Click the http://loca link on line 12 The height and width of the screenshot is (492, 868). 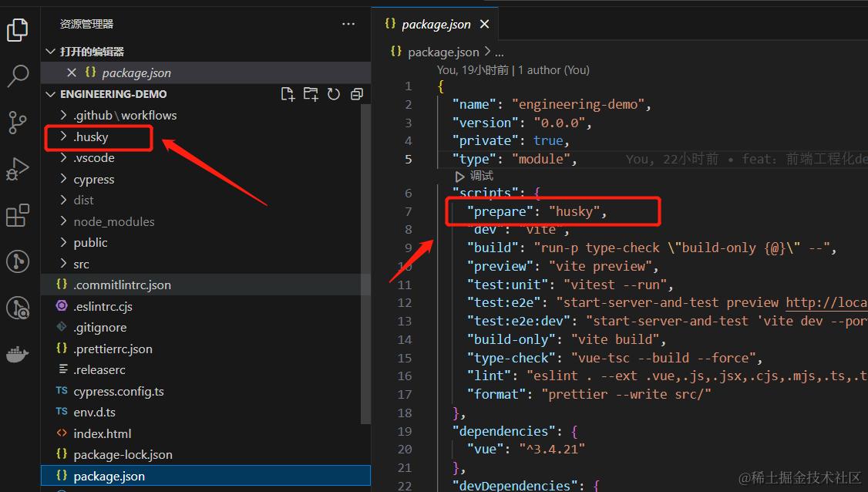coord(826,302)
